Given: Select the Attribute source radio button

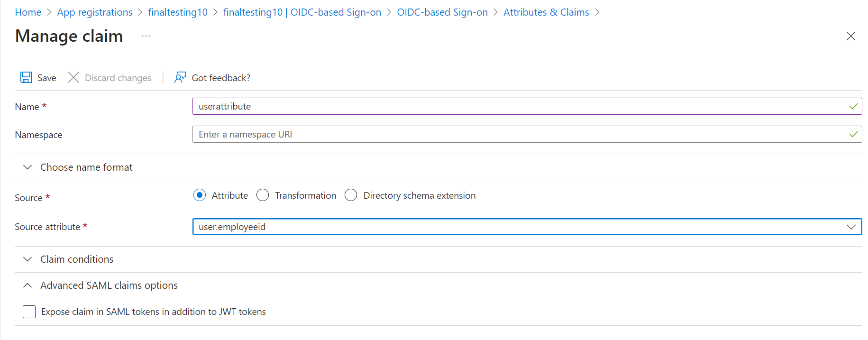Looking at the screenshot, I should coord(200,195).
